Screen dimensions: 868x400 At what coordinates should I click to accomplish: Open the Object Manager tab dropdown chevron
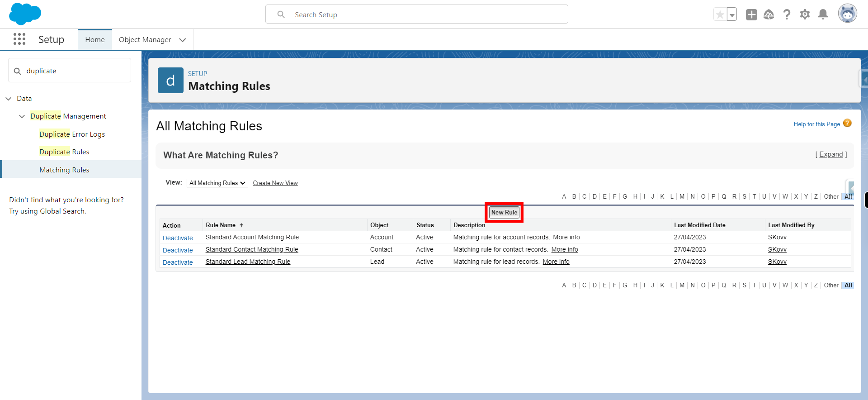pyautogui.click(x=183, y=40)
